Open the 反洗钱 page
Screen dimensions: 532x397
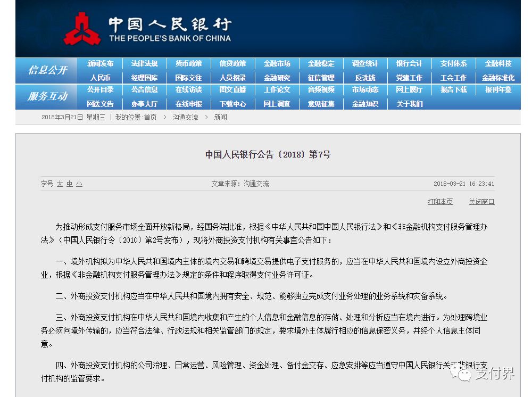(x=365, y=78)
